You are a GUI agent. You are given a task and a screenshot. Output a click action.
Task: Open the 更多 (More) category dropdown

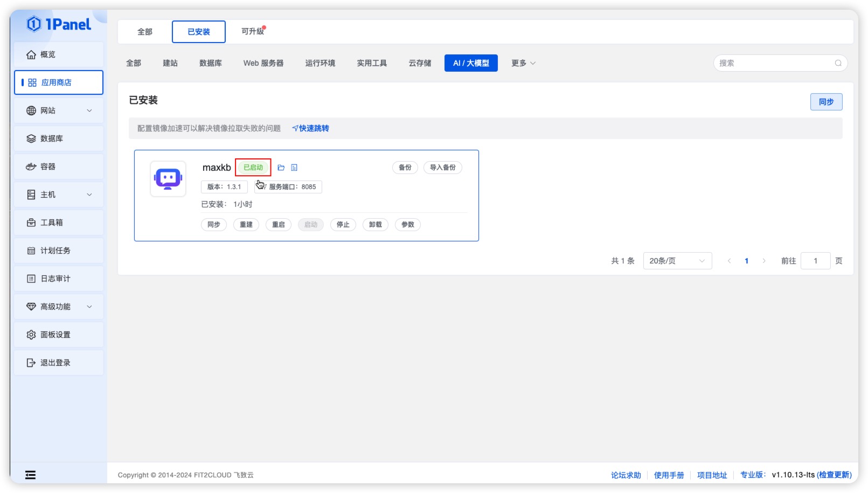[522, 63]
